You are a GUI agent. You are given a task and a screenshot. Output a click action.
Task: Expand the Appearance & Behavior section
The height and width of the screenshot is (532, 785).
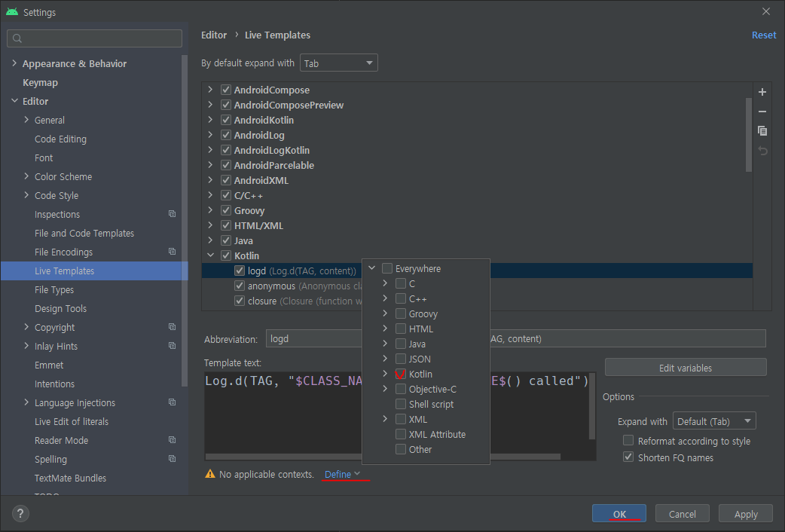pos(14,63)
